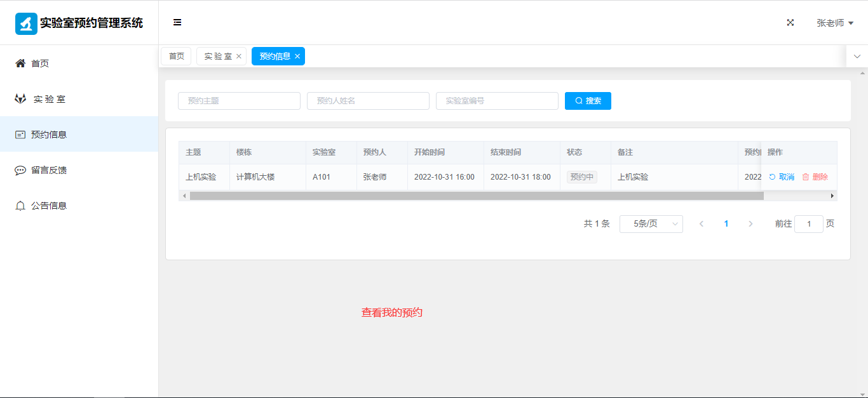Expand tabs list chevron at right
Viewport: 868px width, 398px height.
pyautogui.click(x=857, y=56)
